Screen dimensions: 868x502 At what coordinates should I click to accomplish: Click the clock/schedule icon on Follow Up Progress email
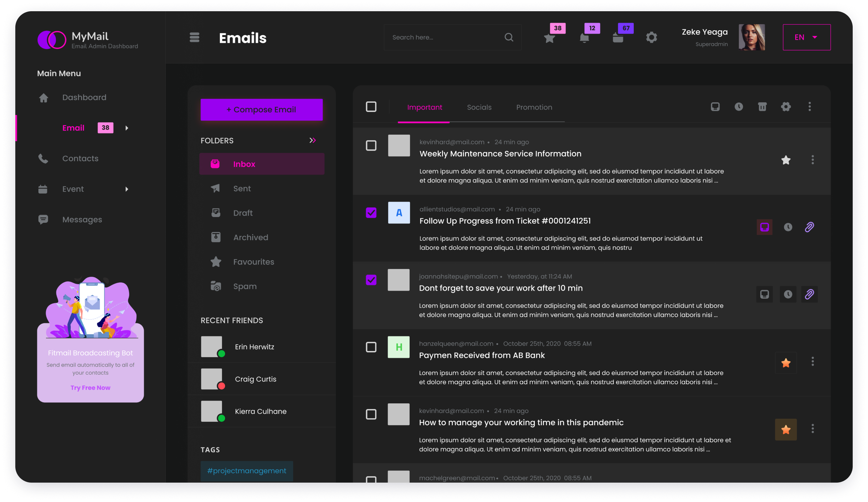788,227
